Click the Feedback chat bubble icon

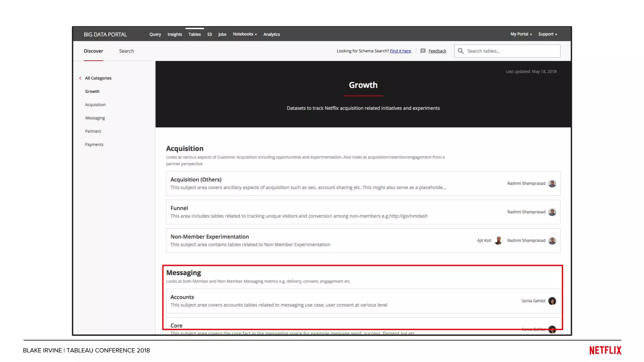point(423,51)
